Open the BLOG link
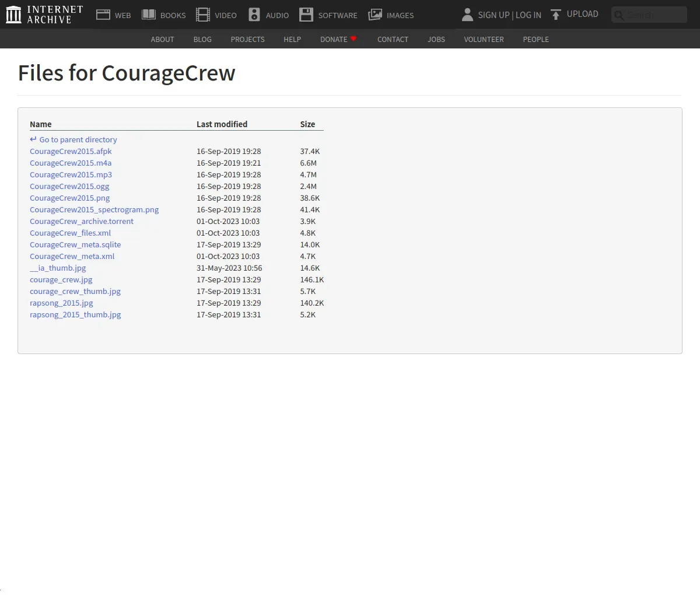 tap(202, 39)
